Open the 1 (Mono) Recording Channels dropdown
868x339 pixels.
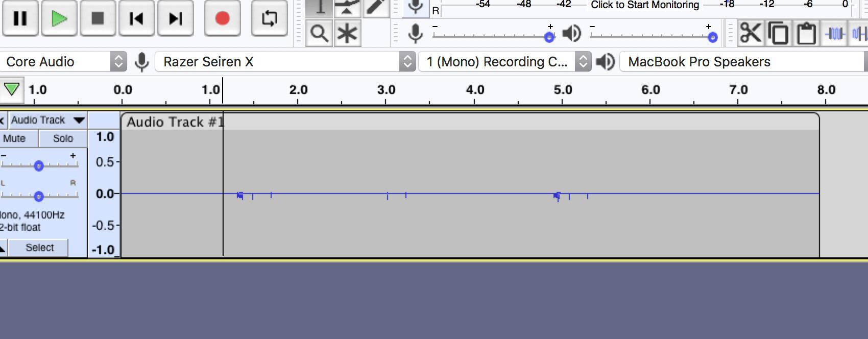(x=505, y=62)
